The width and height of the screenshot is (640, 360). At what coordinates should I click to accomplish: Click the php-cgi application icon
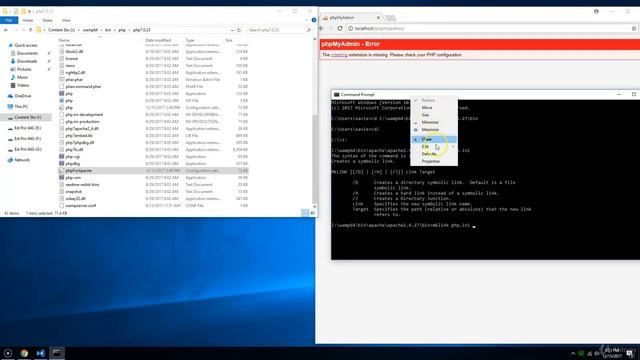coord(62,156)
